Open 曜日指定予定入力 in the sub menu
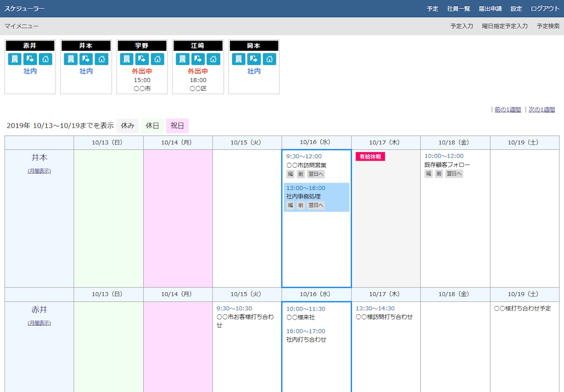This screenshot has width=564, height=392. (x=505, y=26)
